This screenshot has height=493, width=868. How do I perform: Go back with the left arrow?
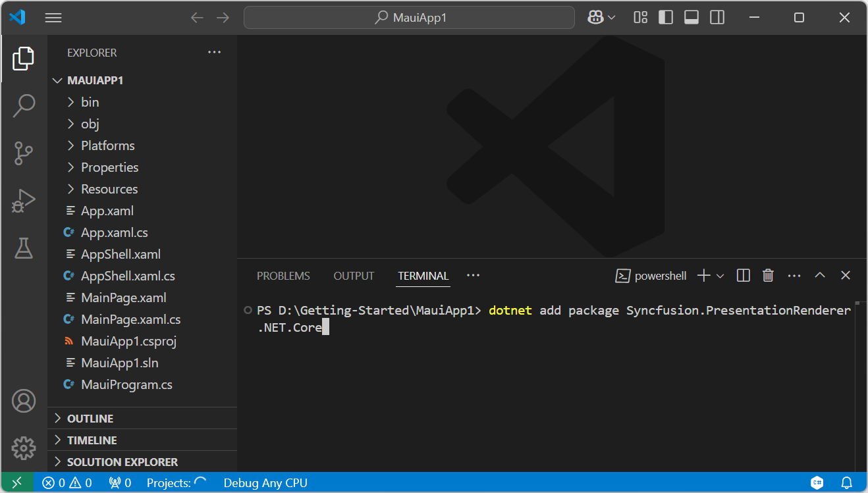point(197,18)
